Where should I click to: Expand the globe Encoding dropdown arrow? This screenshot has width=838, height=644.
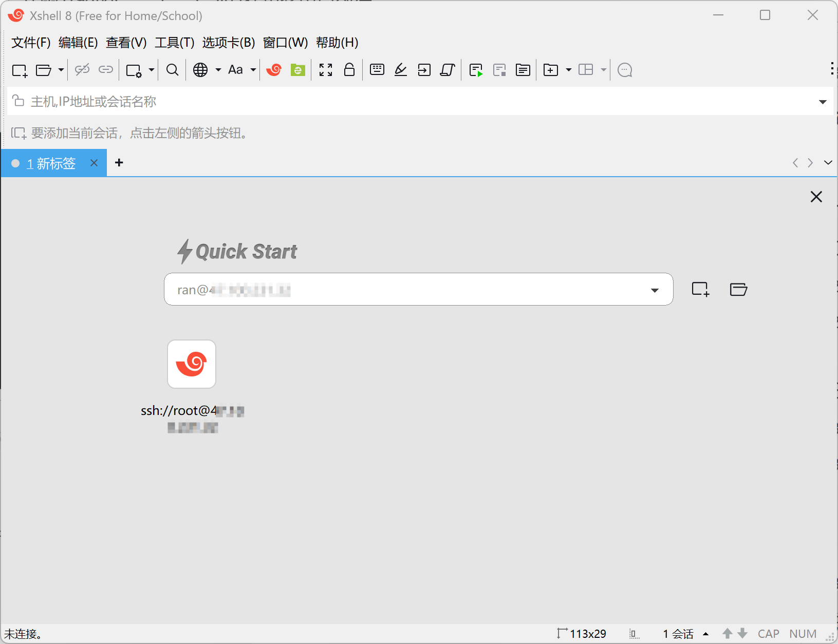click(x=218, y=70)
